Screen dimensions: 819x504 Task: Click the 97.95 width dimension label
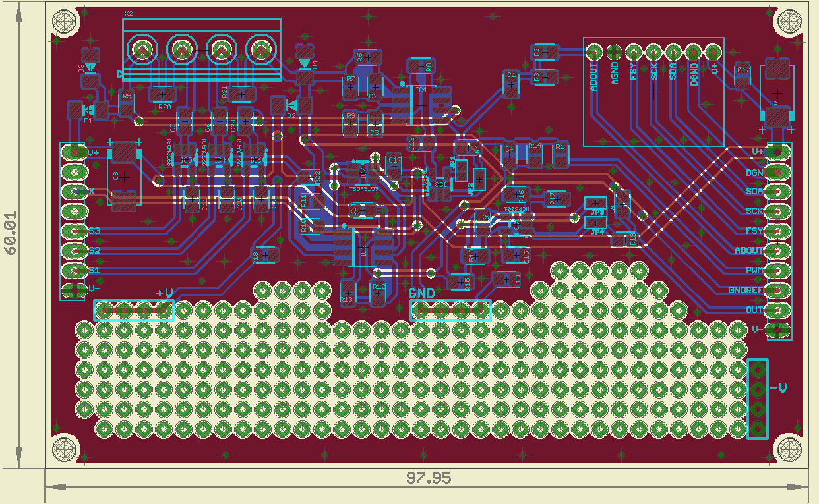pos(429,478)
